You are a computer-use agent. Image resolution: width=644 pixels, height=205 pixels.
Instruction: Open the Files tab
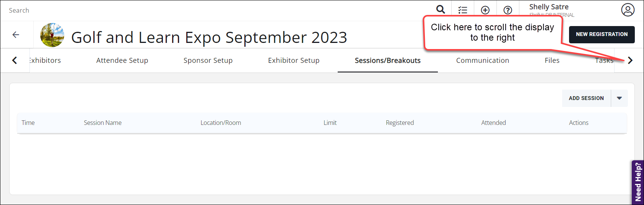click(552, 61)
